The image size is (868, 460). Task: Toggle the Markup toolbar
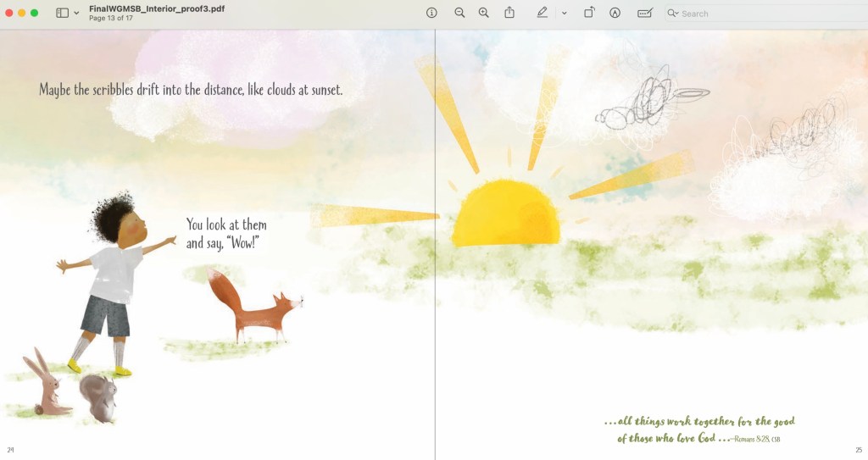[615, 13]
